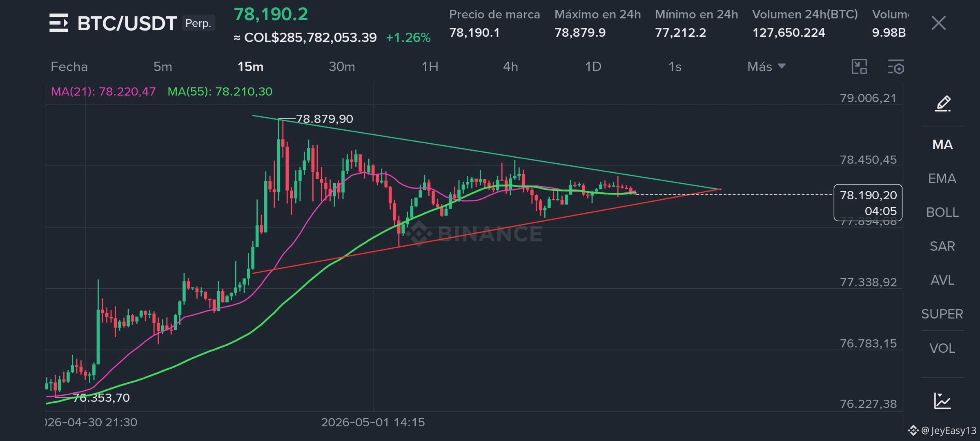980x441 pixels.
Task: Choose the 1D timeframe
Action: (593, 67)
